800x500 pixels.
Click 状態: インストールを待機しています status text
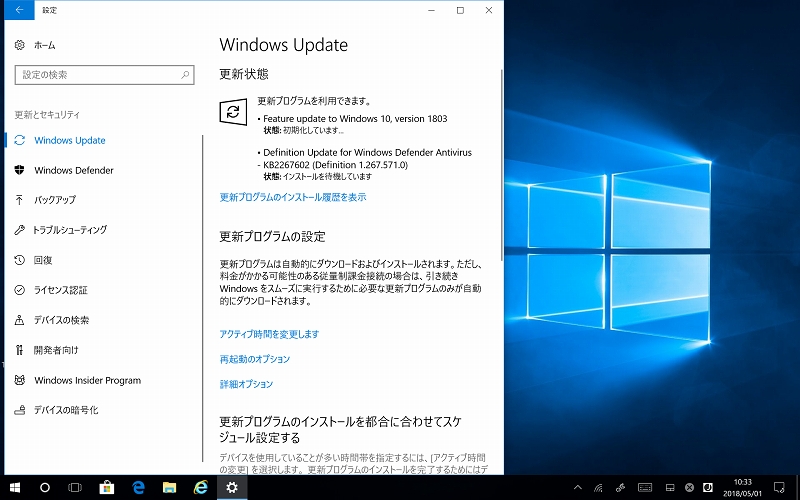point(317,177)
